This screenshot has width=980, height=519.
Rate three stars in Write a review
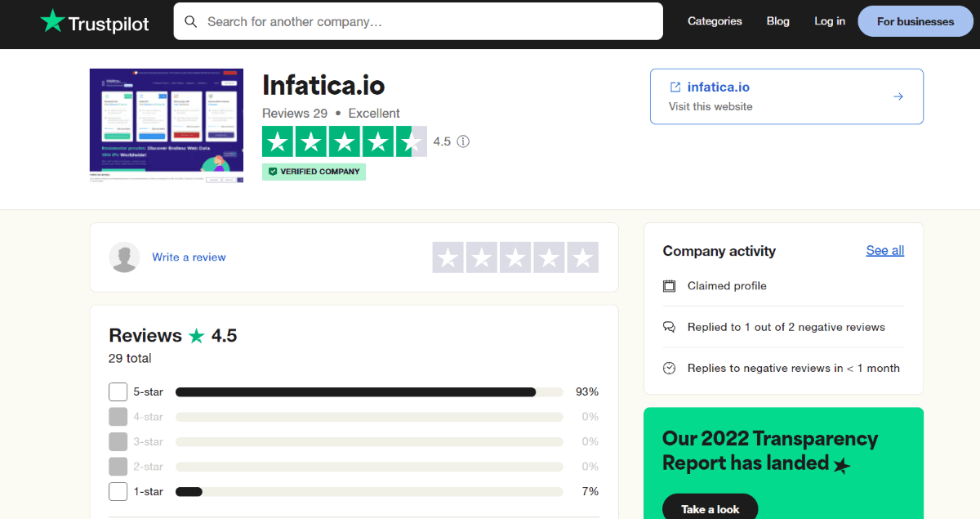pyautogui.click(x=515, y=257)
